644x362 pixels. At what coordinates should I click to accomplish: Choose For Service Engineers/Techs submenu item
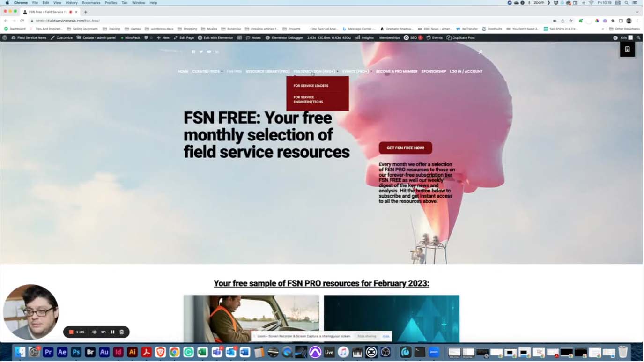[308, 99]
